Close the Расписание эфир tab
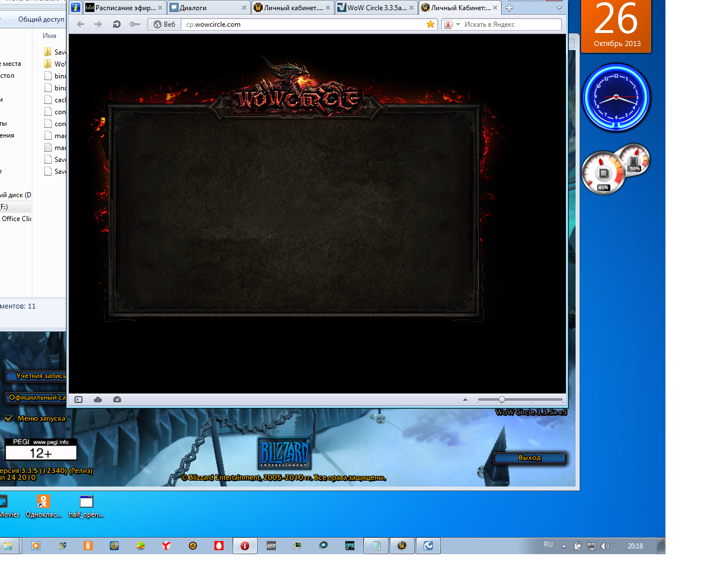 pyautogui.click(x=160, y=8)
